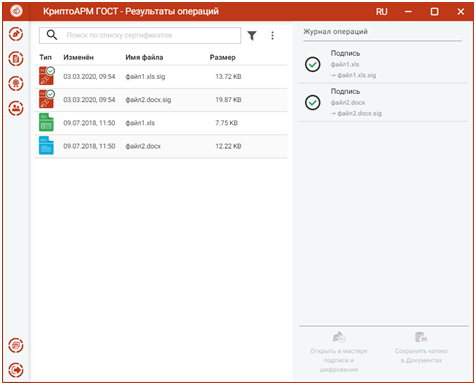The height and width of the screenshot is (385, 476).
Task: Sort by the Размер column header
Action: pyautogui.click(x=223, y=57)
